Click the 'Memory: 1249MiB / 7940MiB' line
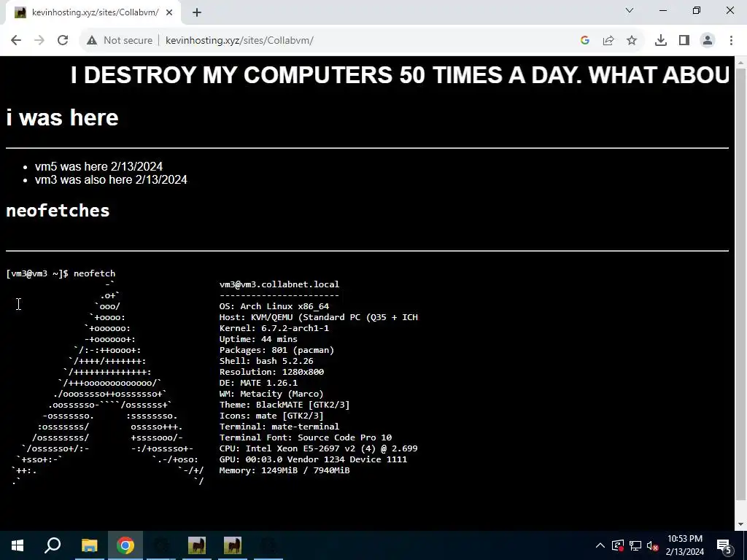The height and width of the screenshot is (560, 747). (285, 470)
